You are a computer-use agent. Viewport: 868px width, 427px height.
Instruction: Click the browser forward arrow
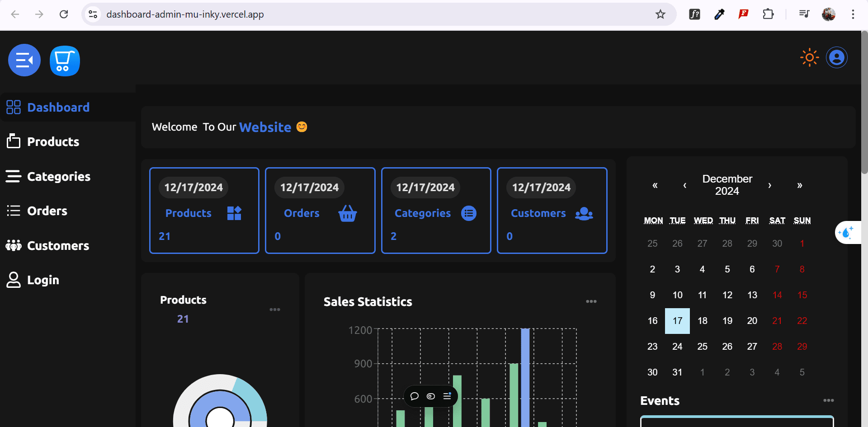coord(39,14)
